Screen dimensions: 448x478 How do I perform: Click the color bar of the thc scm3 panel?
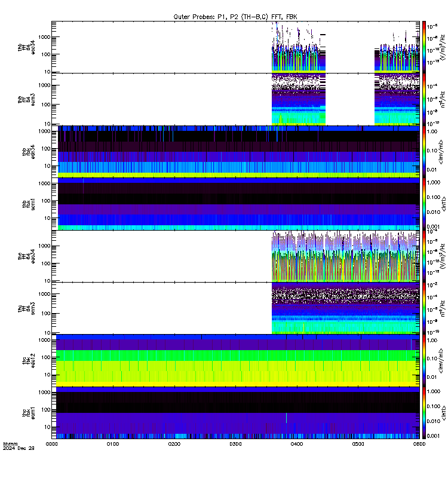click(424, 308)
